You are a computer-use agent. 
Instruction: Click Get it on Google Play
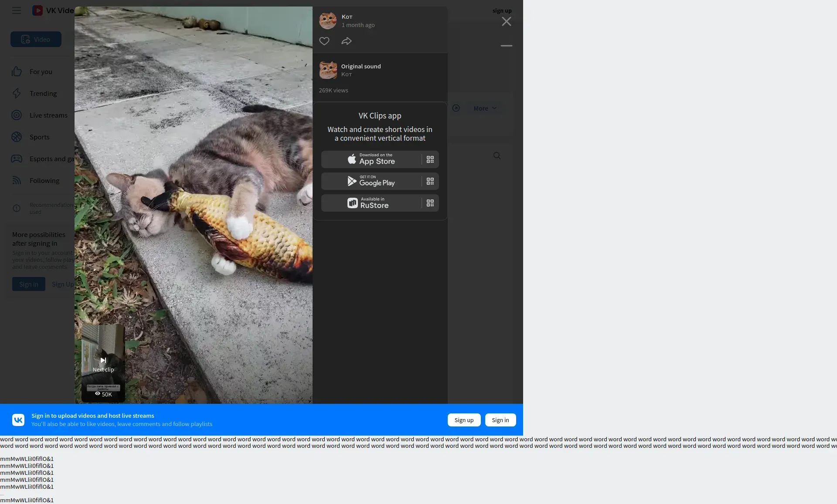(x=371, y=182)
